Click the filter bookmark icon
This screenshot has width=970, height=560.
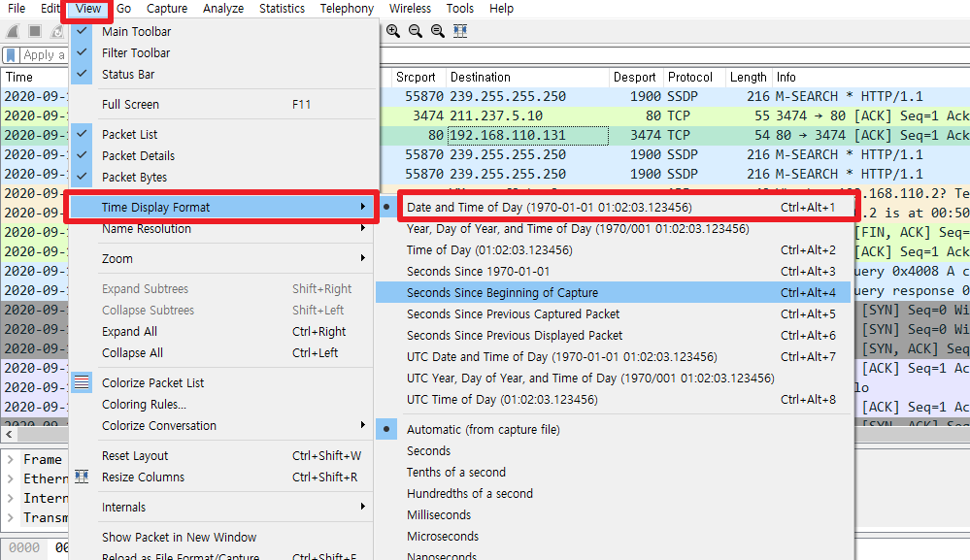click(x=11, y=55)
